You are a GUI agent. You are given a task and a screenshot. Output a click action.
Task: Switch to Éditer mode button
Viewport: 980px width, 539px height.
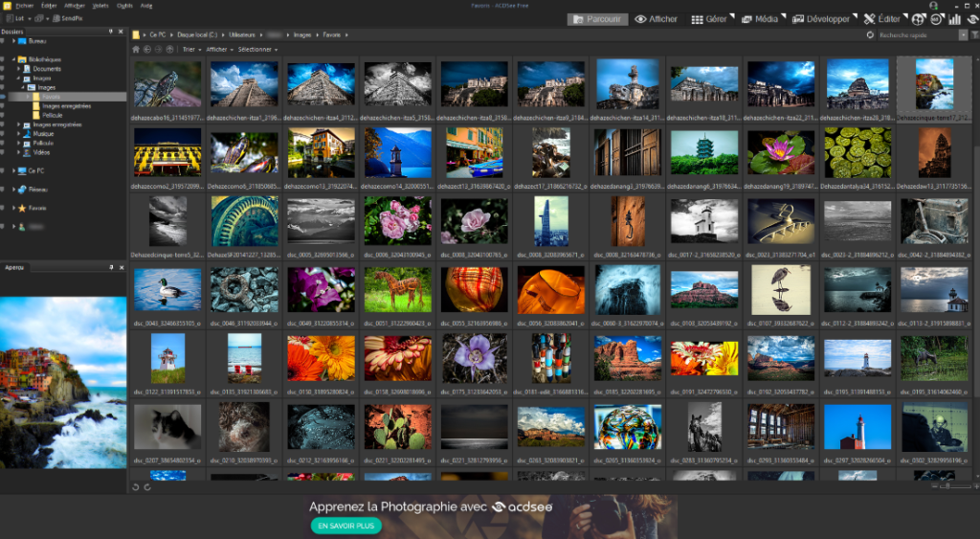pos(880,19)
